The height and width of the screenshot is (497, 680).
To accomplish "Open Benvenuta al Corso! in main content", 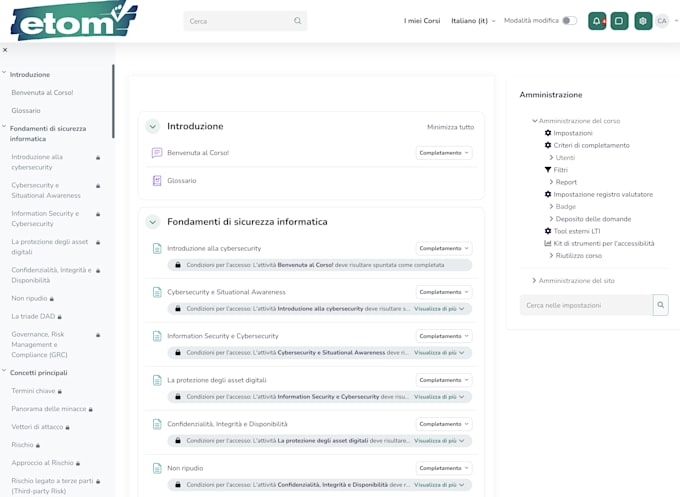I will [x=198, y=153].
